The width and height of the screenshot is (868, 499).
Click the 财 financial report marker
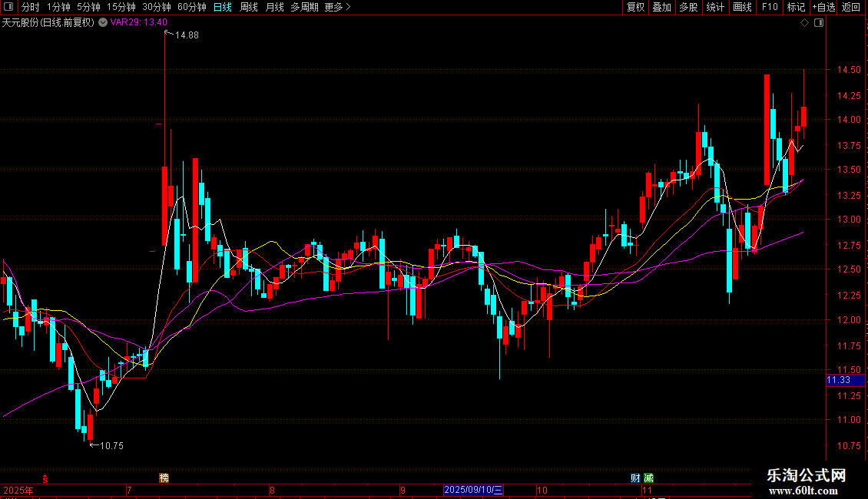pyautogui.click(x=635, y=478)
